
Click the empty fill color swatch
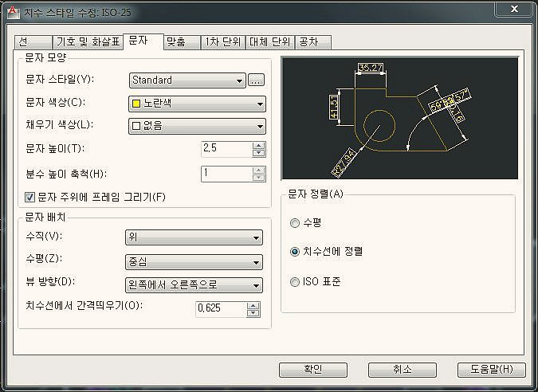point(136,126)
